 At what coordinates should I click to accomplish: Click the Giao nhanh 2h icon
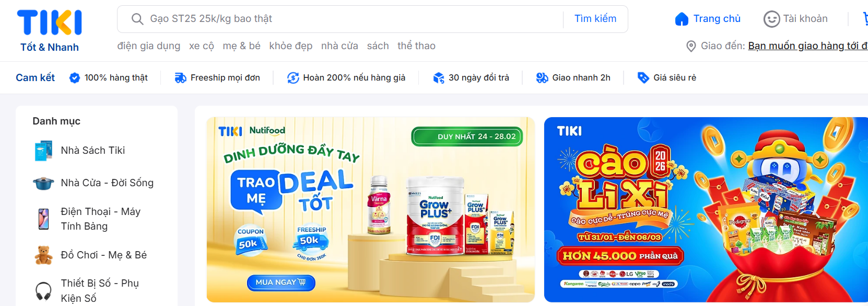coord(542,78)
